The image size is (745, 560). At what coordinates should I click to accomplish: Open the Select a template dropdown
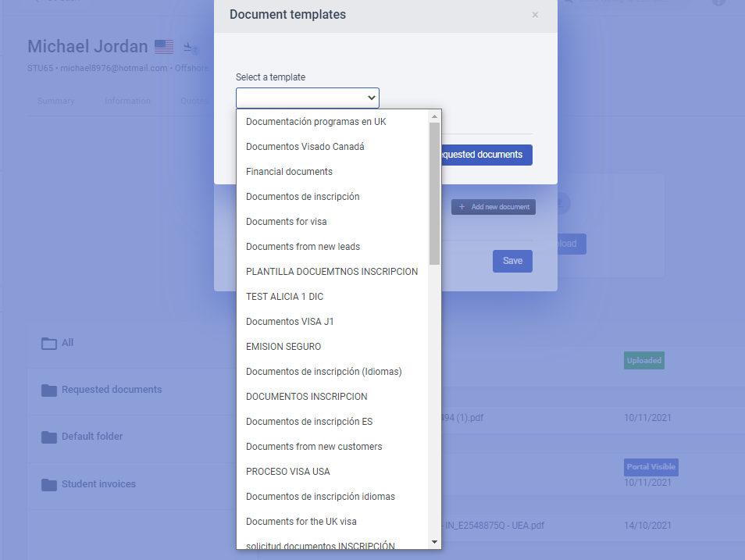308,98
